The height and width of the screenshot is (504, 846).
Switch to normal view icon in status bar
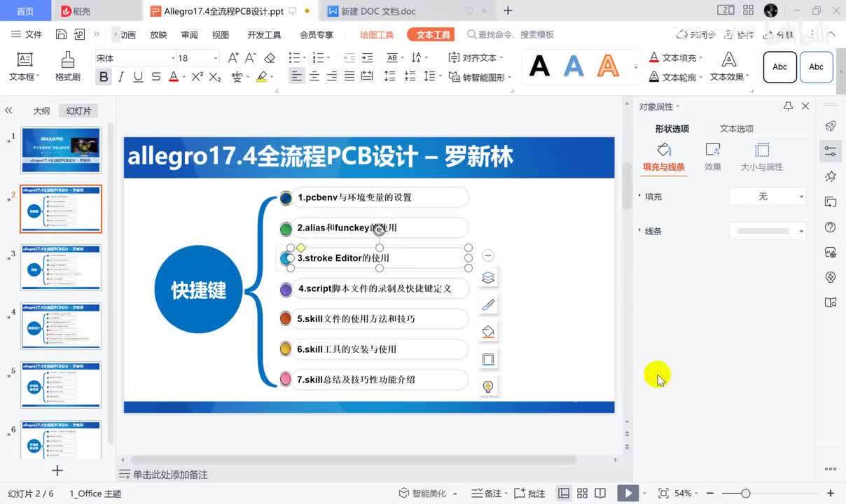(x=564, y=493)
